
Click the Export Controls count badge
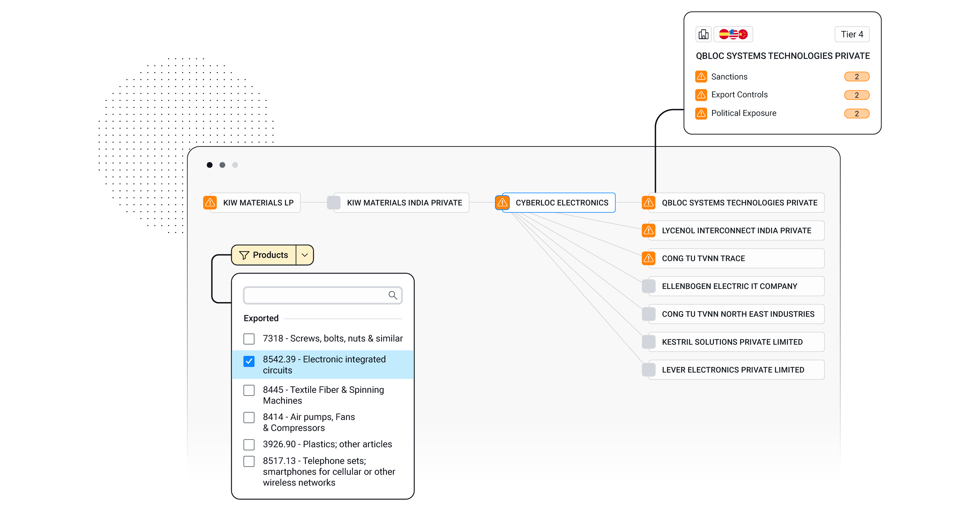point(857,95)
